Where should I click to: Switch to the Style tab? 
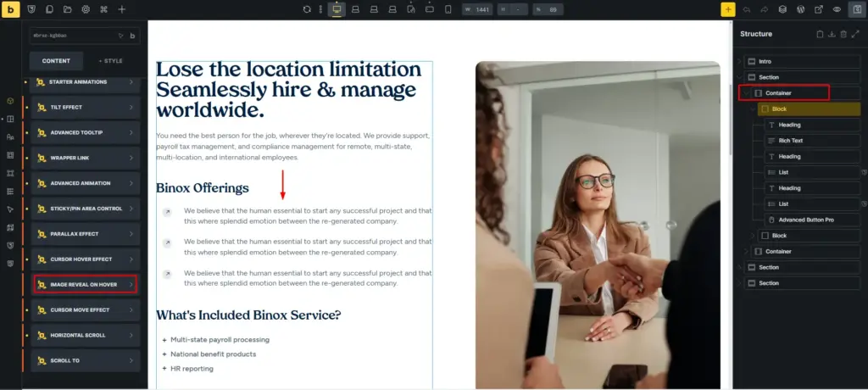[111, 61]
